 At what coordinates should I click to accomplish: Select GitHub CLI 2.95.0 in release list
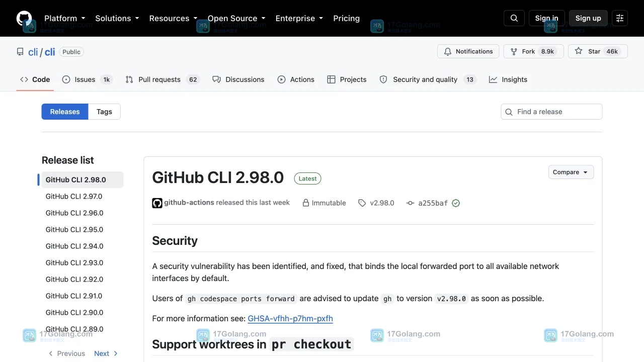(x=83, y=229)
